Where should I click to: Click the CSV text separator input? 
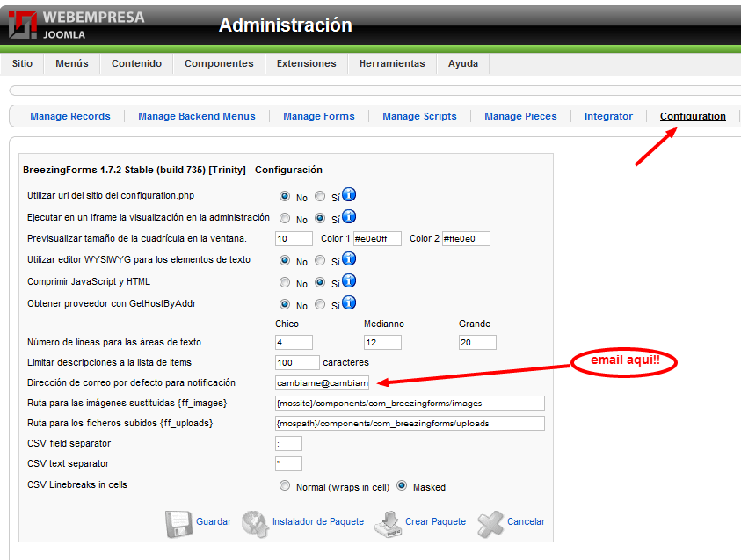click(288, 463)
